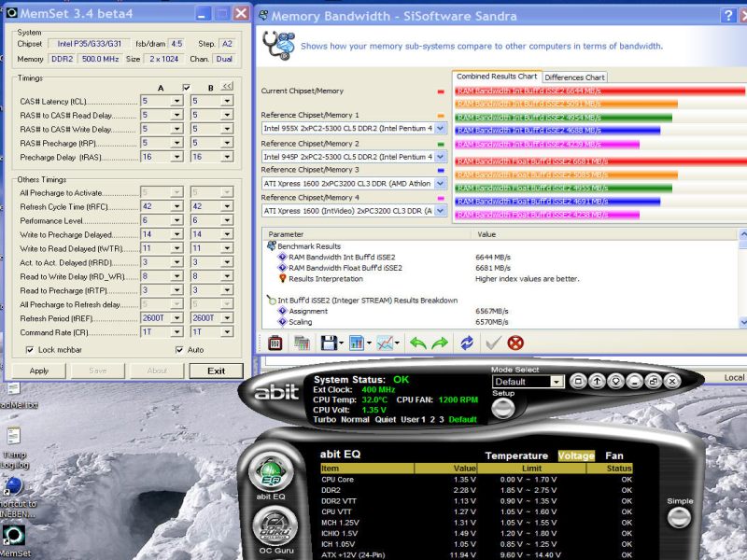Viewport: 747px width, 560px height.
Task: Open CAS# Latency channel A dropdown
Action: [x=177, y=101]
